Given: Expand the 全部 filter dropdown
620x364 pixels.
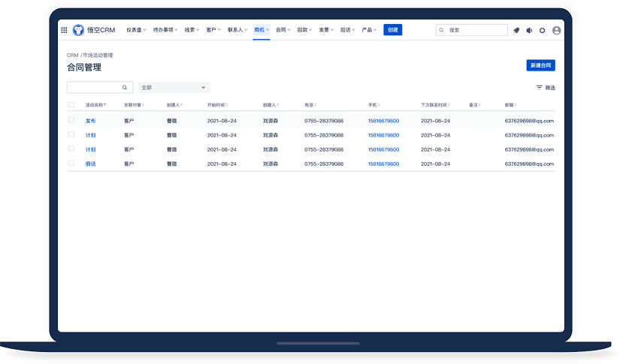Looking at the screenshot, I should 174,88.
